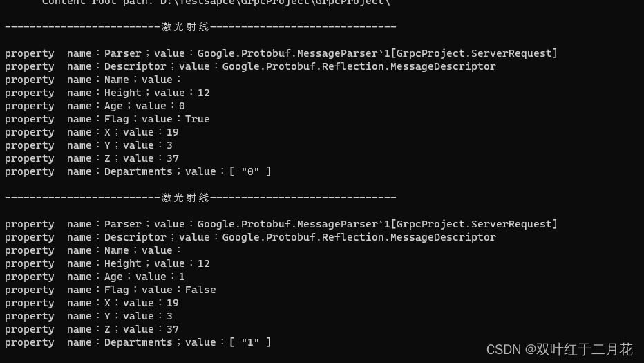Click the second 激光射线 separator heading
This screenshot has height=363, width=644.
[185, 198]
